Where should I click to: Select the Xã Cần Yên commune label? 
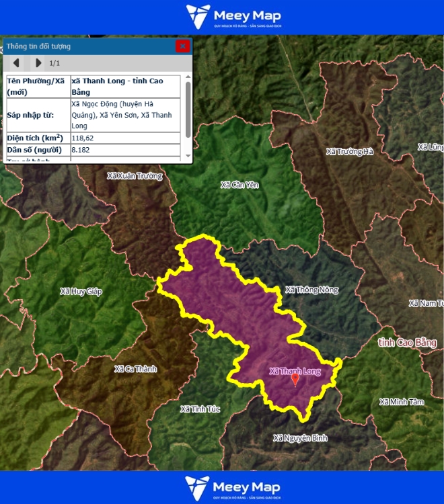(x=240, y=184)
